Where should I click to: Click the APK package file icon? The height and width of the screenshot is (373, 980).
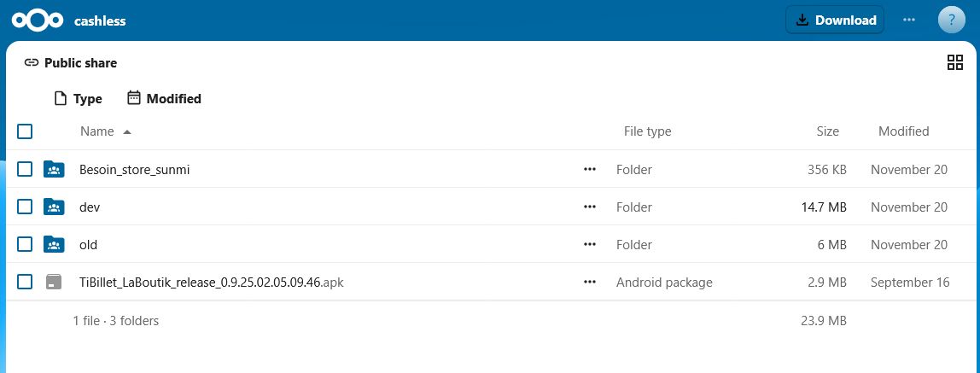[x=54, y=282]
